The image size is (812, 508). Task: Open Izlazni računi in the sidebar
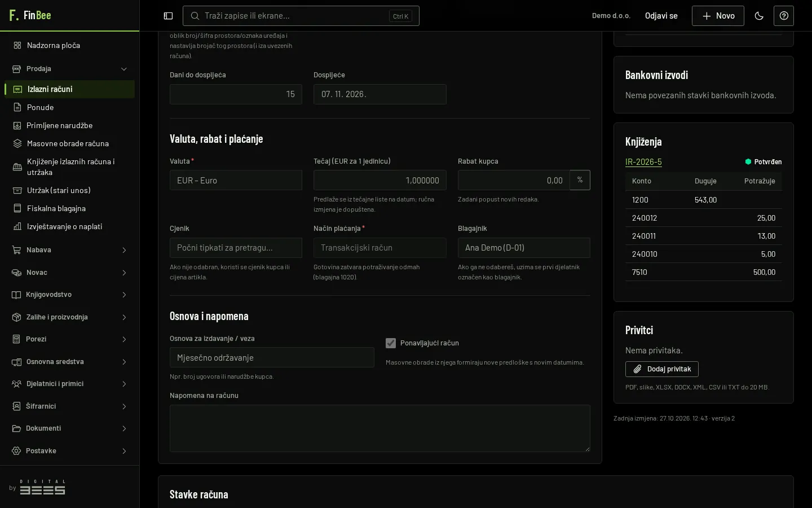(70, 89)
